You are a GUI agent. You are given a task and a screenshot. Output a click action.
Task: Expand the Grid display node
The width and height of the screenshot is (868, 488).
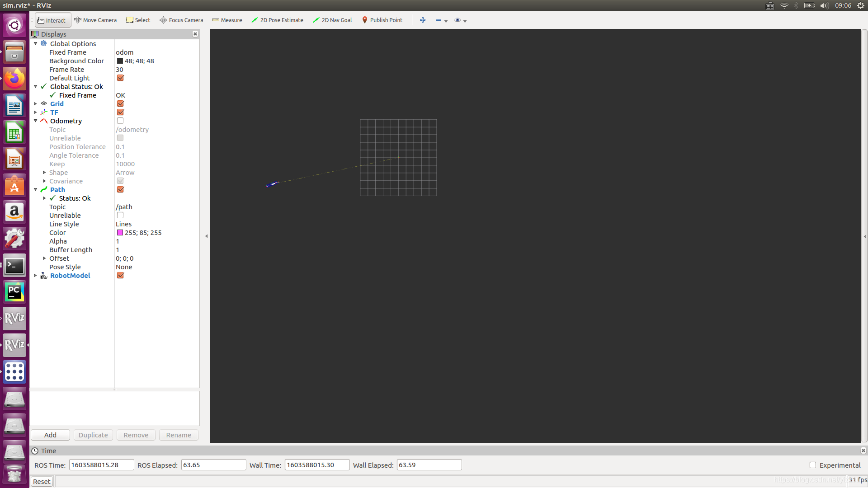pos(36,104)
